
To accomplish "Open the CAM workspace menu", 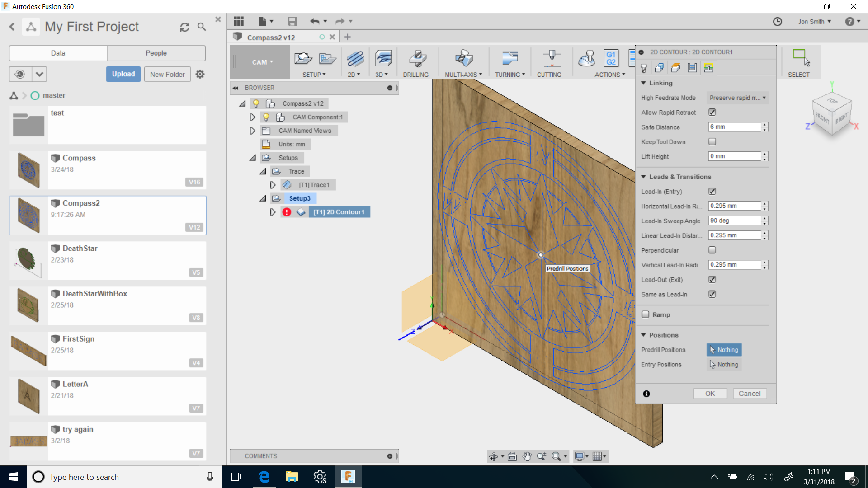I will [x=262, y=62].
